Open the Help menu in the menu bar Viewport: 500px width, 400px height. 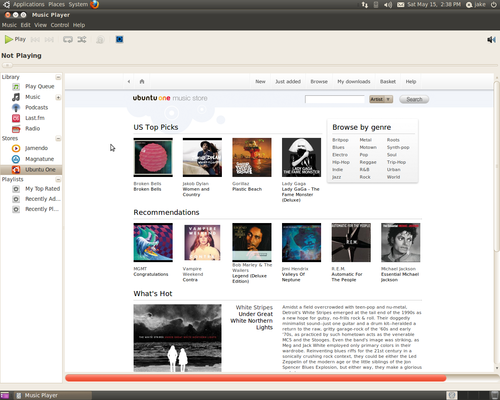[x=79, y=25]
